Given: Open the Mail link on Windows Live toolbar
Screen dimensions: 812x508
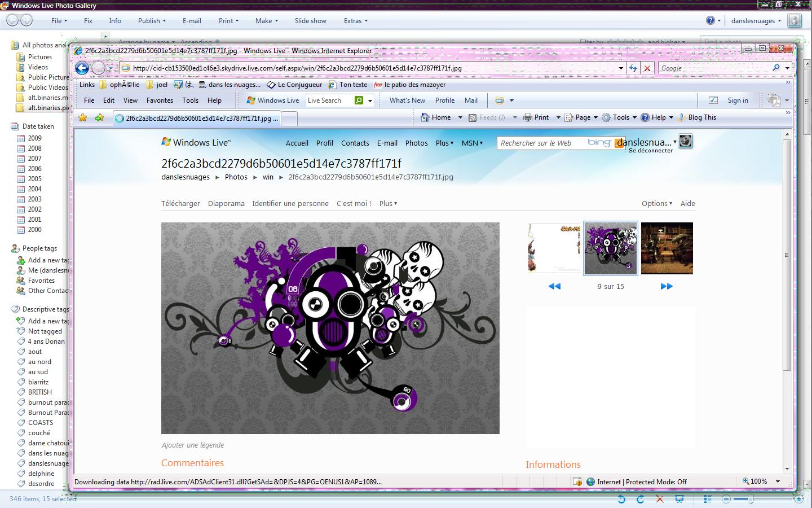Looking at the screenshot, I should pyautogui.click(x=471, y=100).
